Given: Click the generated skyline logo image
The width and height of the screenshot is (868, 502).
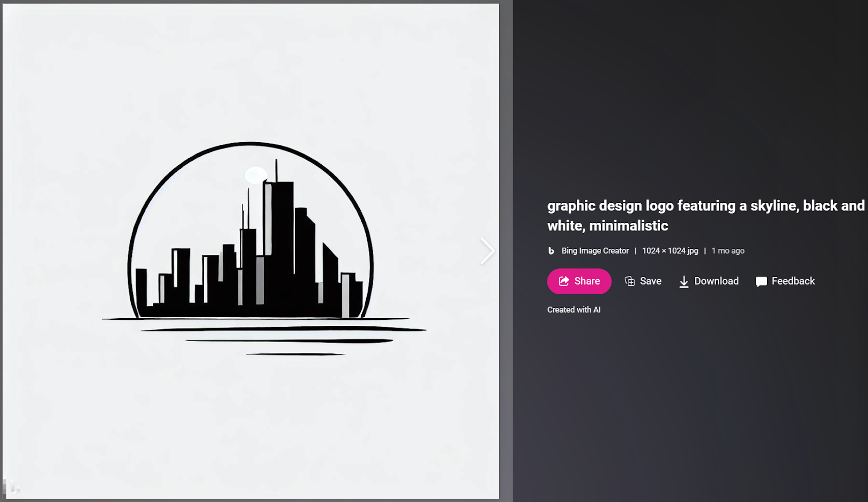Looking at the screenshot, I should pyautogui.click(x=251, y=251).
